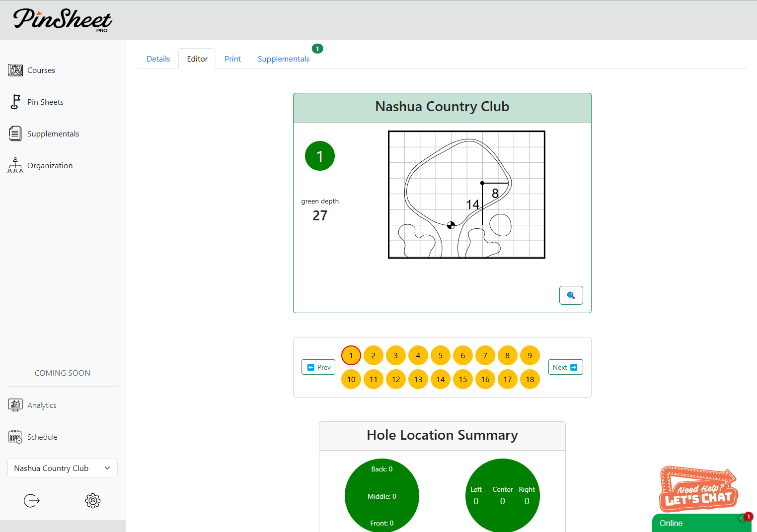The image size is (757, 532).
Task: Open Courses from the sidebar icon
Action: (15, 70)
